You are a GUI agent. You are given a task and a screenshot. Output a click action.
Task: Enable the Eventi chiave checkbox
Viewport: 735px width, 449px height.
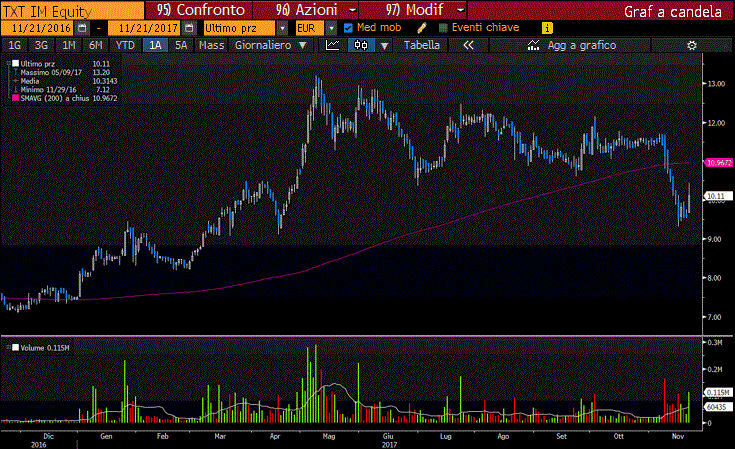click(x=443, y=28)
